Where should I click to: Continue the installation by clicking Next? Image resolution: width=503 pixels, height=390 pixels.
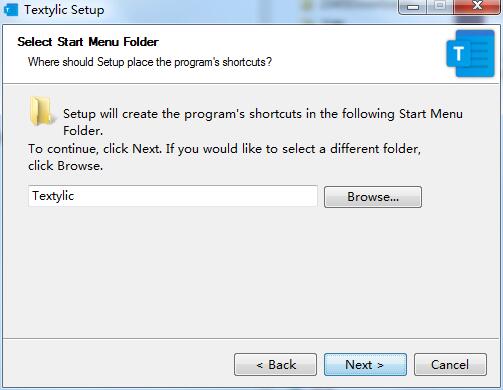point(365,364)
